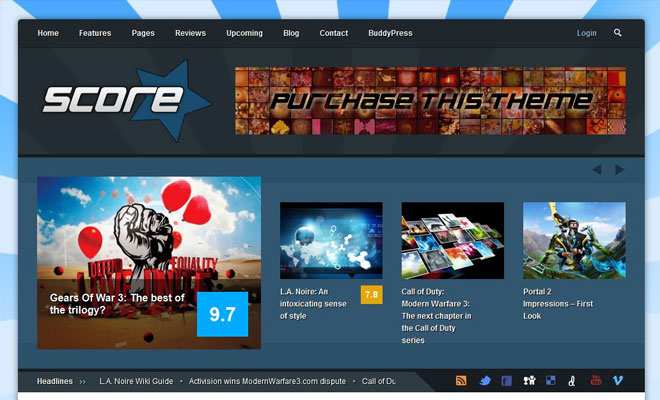Open the BuddyPress menu
The width and height of the screenshot is (660, 400).
click(x=390, y=33)
